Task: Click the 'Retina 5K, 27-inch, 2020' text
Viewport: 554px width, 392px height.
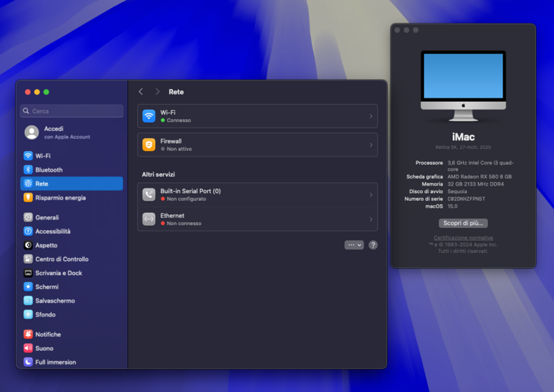Action: pyautogui.click(x=463, y=147)
